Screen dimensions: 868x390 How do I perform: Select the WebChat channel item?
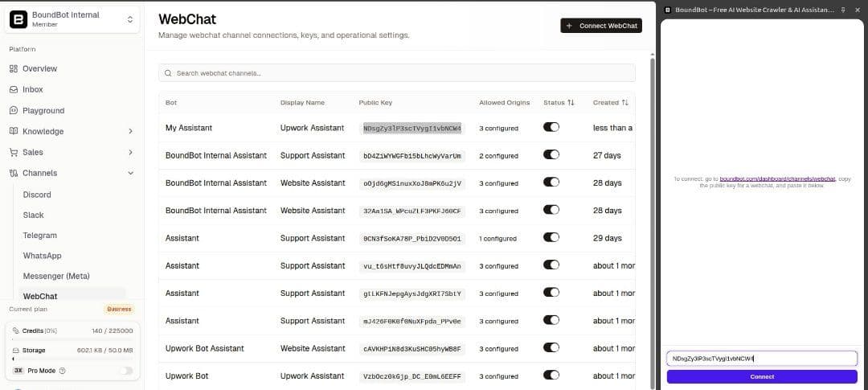[x=40, y=297]
